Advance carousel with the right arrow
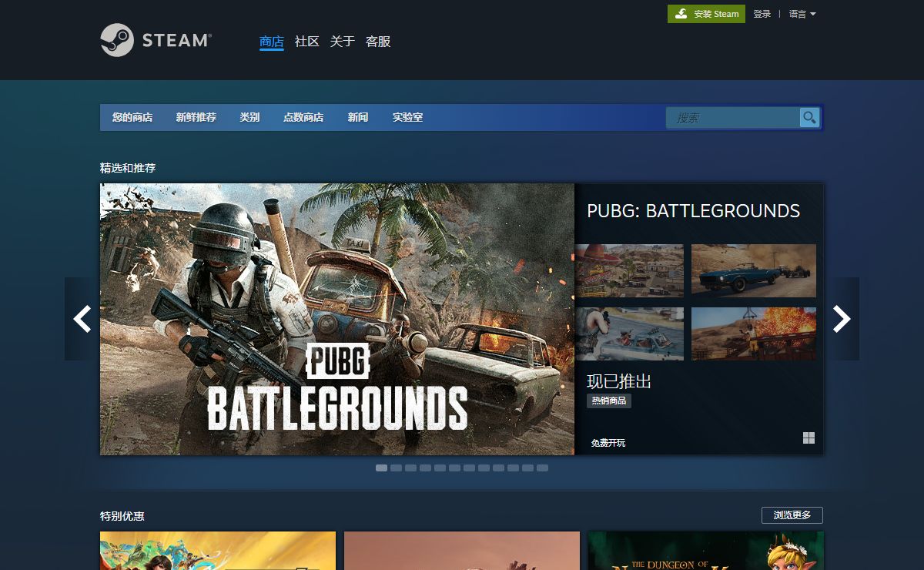This screenshot has width=924, height=570. (842, 319)
